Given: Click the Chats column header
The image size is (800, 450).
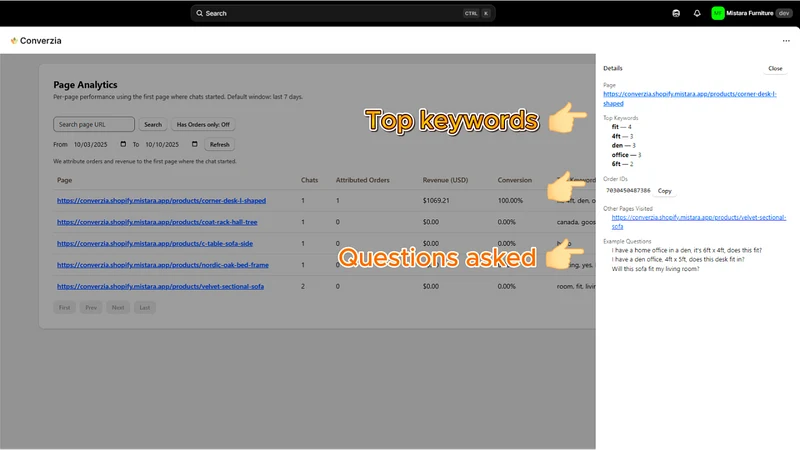Looking at the screenshot, I should point(309,180).
